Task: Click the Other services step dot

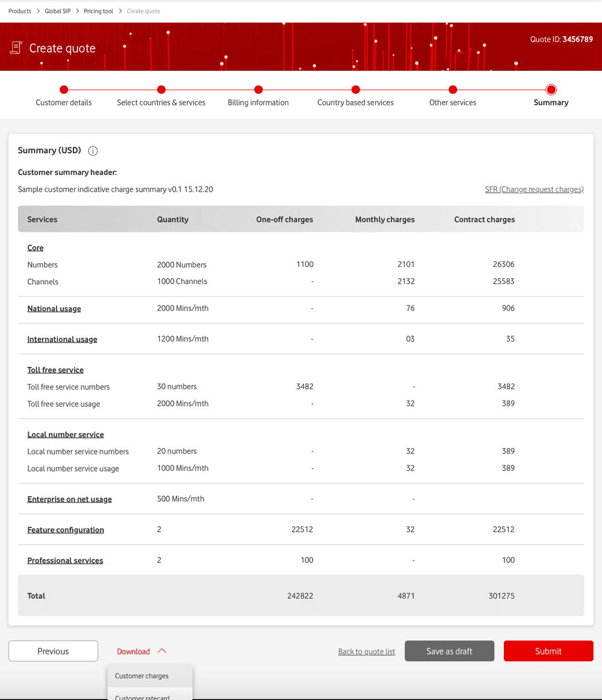Action: 453,89
